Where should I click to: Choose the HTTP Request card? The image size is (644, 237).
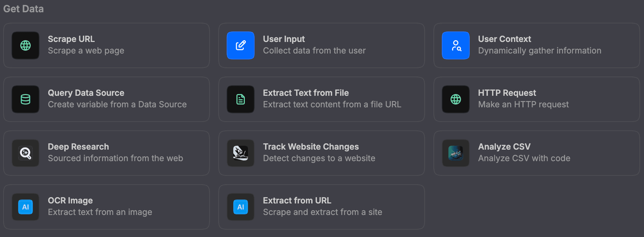coord(537,99)
